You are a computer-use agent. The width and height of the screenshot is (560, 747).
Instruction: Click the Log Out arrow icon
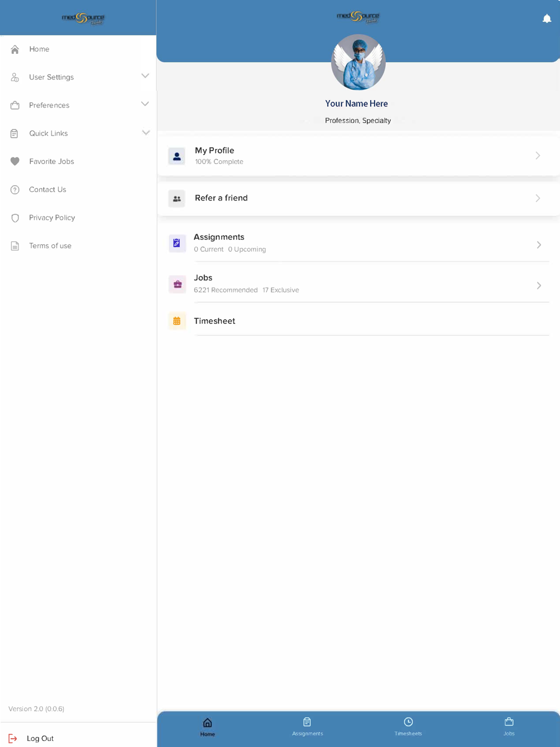point(13,739)
